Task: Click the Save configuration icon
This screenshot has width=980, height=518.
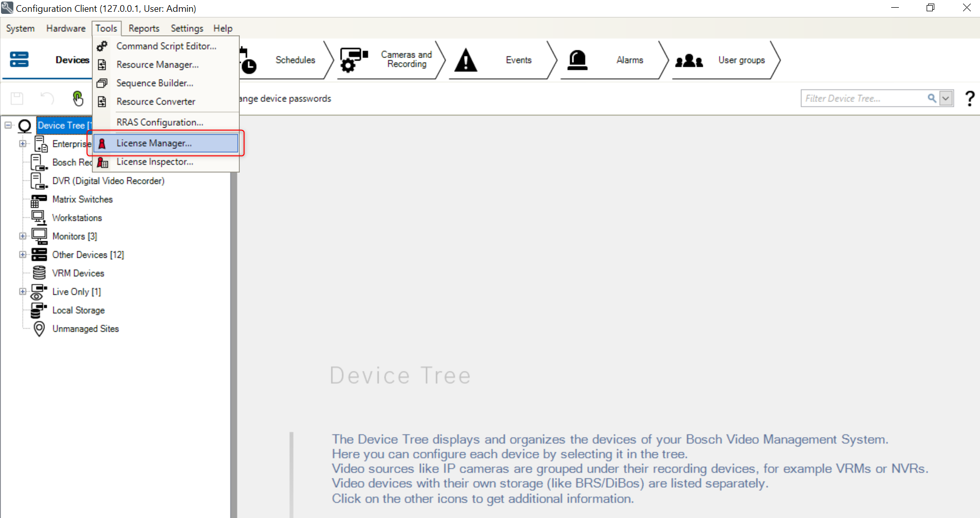Action: pos(17,98)
